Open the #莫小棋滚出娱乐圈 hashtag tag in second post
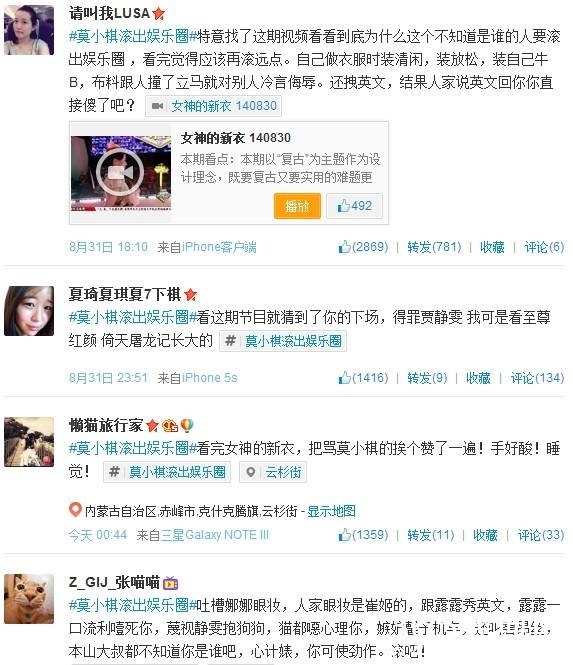Image resolution: width=573 pixels, height=665 pixels. point(283,341)
